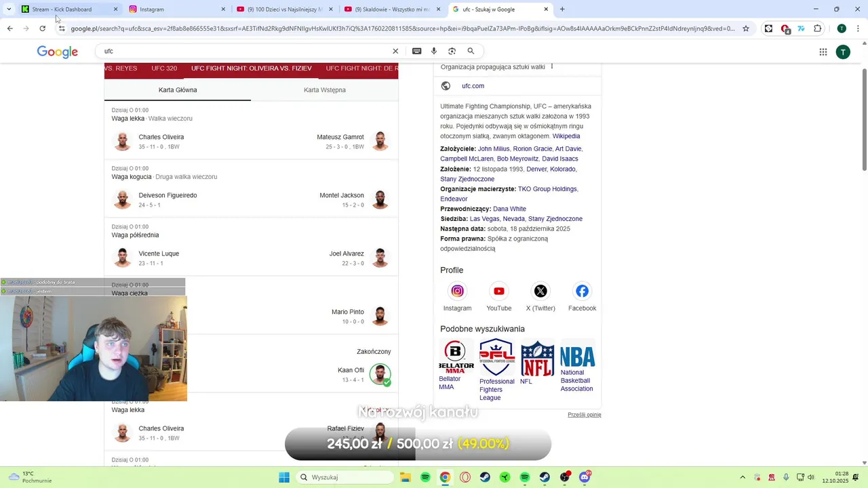This screenshot has height=488, width=868.
Task: Follow the Dana White link
Action: coord(509,209)
